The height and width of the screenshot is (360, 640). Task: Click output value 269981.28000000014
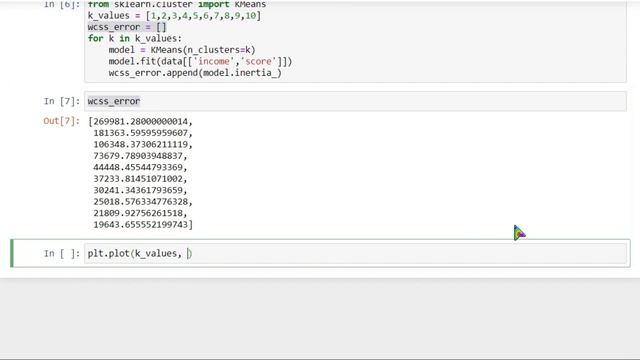[141, 122]
